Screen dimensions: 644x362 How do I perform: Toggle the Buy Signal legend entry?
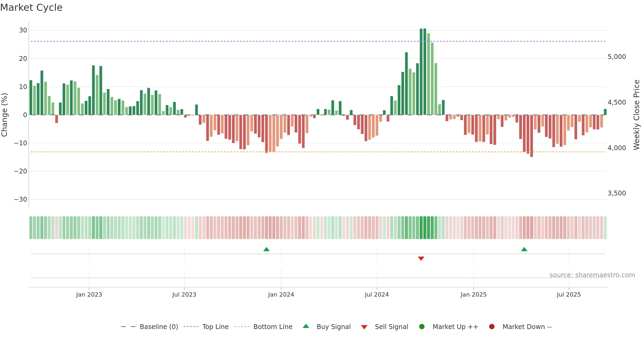(x=327, y=327)
